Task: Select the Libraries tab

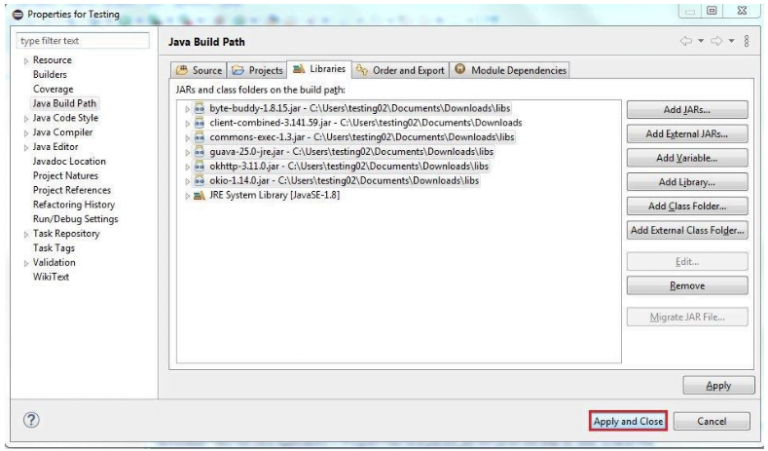Action: [319, 69]
